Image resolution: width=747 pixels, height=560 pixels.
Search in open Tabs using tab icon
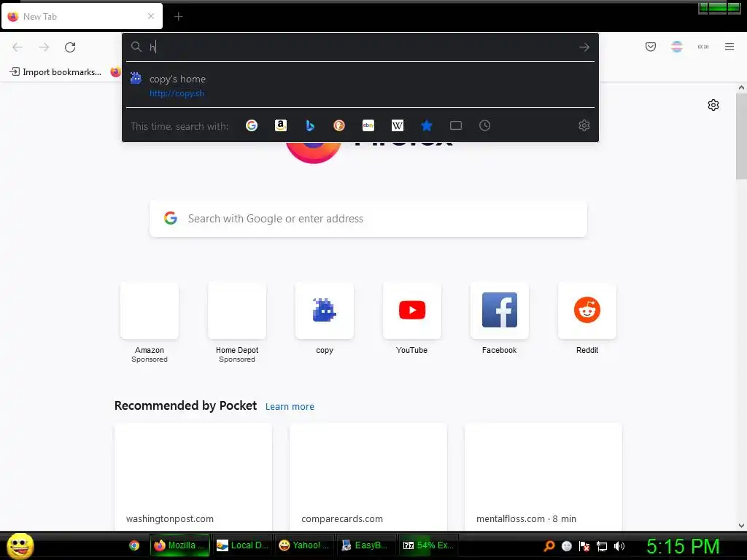pyautogui.click(x=456, y=125)
